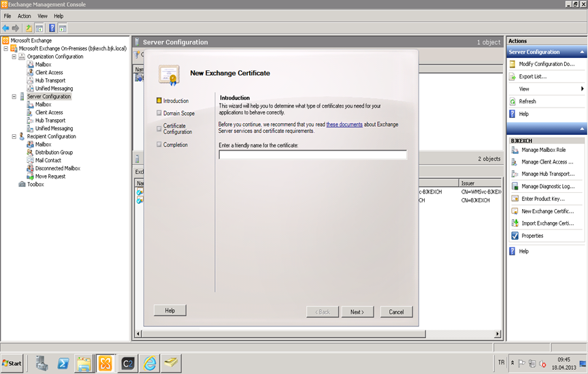Collapse the Recipient Configuration tree node

pos(14,136)
